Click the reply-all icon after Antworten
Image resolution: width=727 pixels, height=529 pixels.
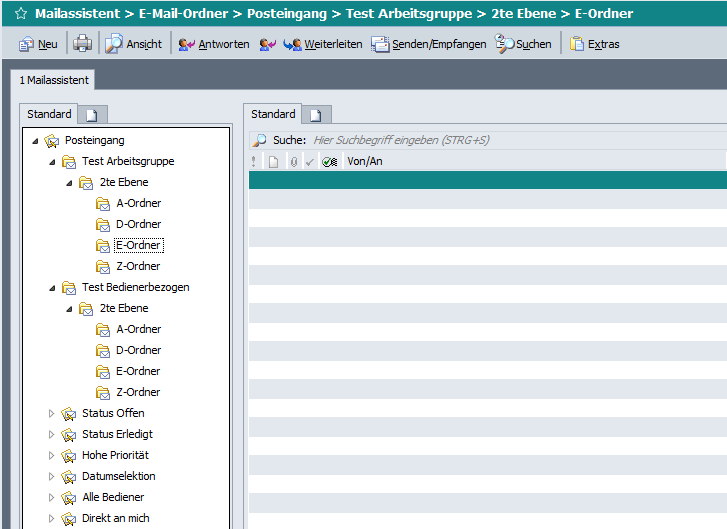[x=266, y=44]
